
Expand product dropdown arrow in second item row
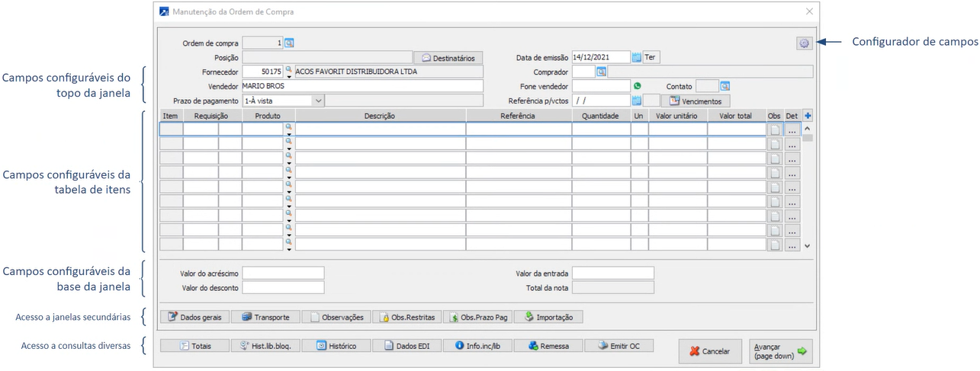tap(289, 148)
